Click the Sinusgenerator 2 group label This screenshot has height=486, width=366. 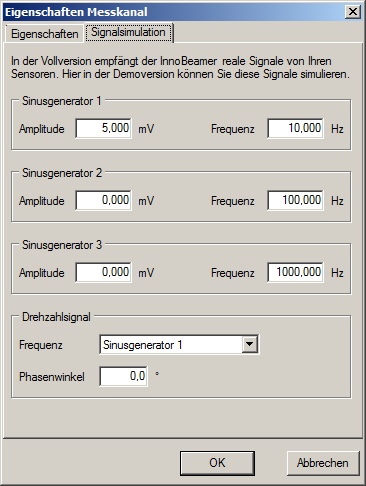coord(62,173)
